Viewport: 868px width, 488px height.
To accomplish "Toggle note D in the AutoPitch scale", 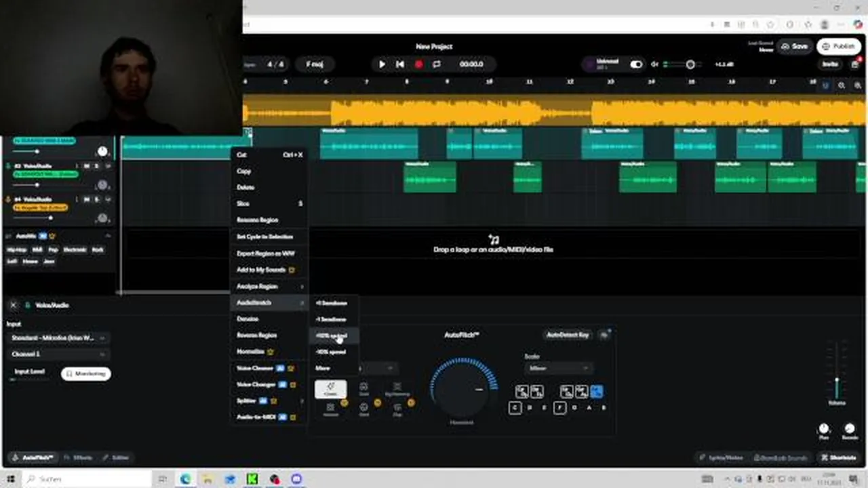I will coord(530,408).
